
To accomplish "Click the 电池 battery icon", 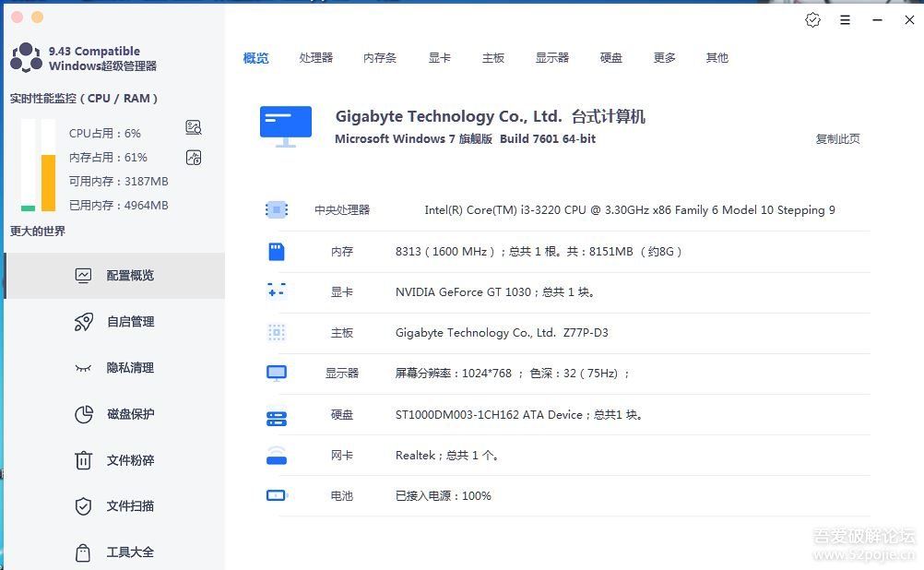I will (x=277, y=495).
